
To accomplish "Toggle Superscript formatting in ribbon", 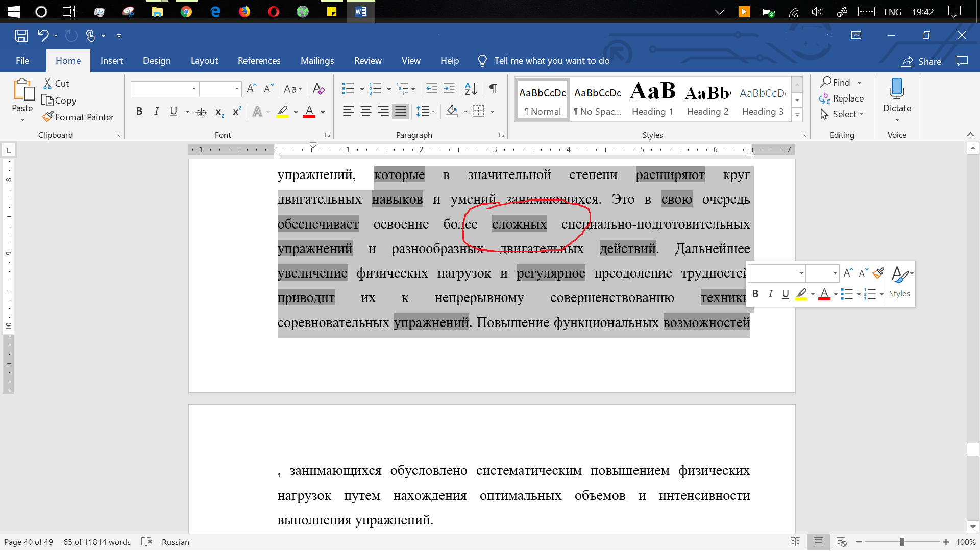I will (x=236, y=112).
